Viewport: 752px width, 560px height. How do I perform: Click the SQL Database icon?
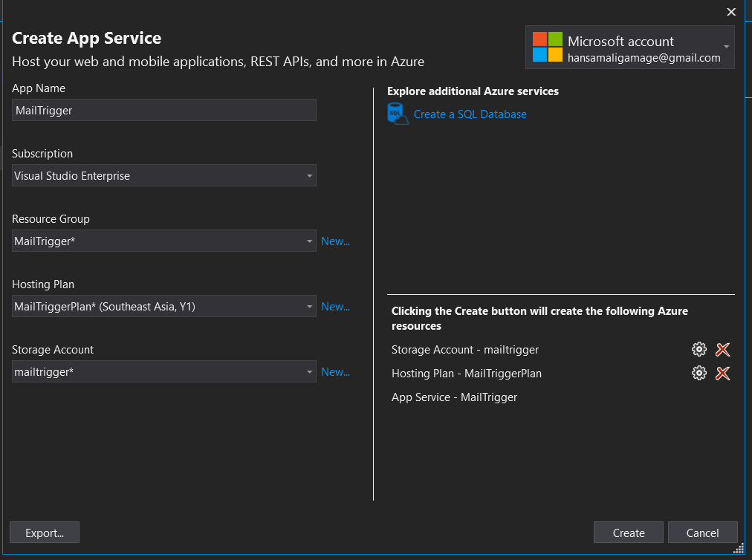398,114
